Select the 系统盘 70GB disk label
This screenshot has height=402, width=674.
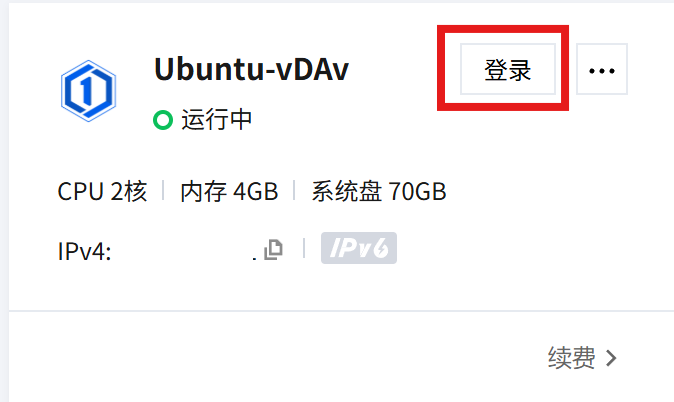[379, 191]
